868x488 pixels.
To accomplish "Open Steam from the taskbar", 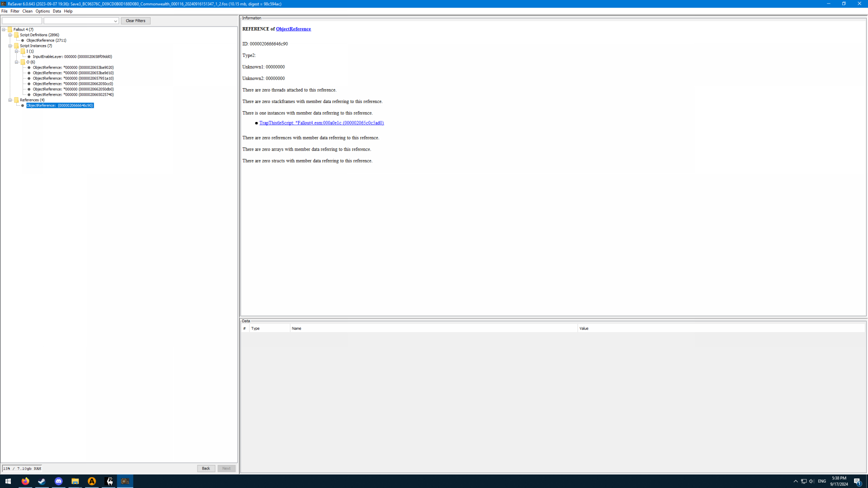I will pyautogui.click(x=42, y=481).
